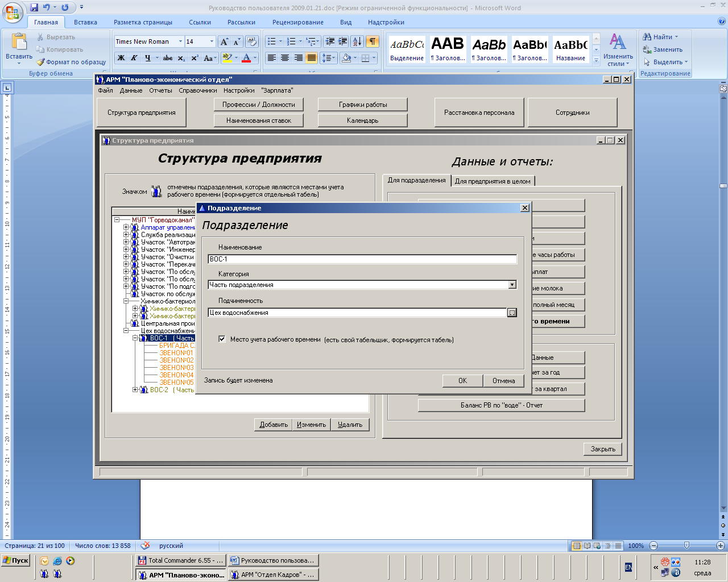
Task: Collapse the ВОС-1 tree node
Action: (x=135, y=338)
